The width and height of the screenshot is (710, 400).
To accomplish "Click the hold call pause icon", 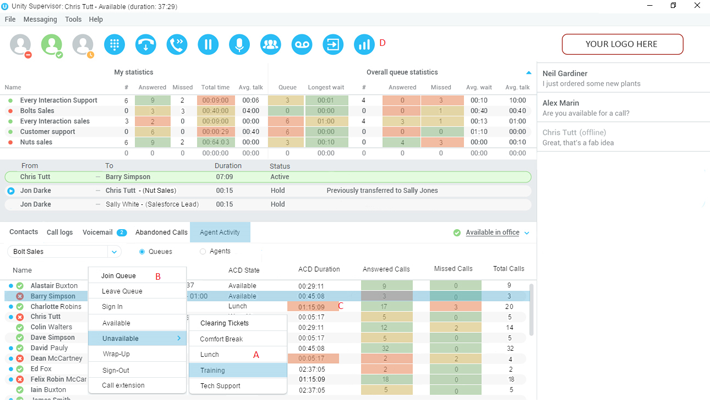I will [208, 44].
